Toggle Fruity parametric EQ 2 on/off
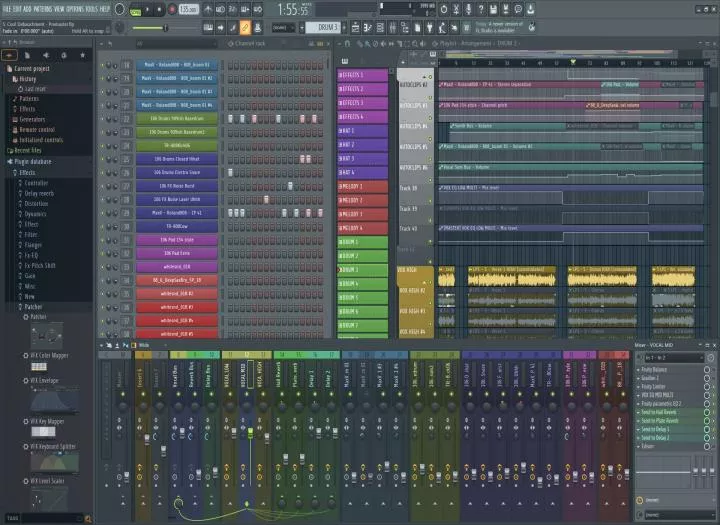Viewport: 720px width, 525px height. [707, 404]
